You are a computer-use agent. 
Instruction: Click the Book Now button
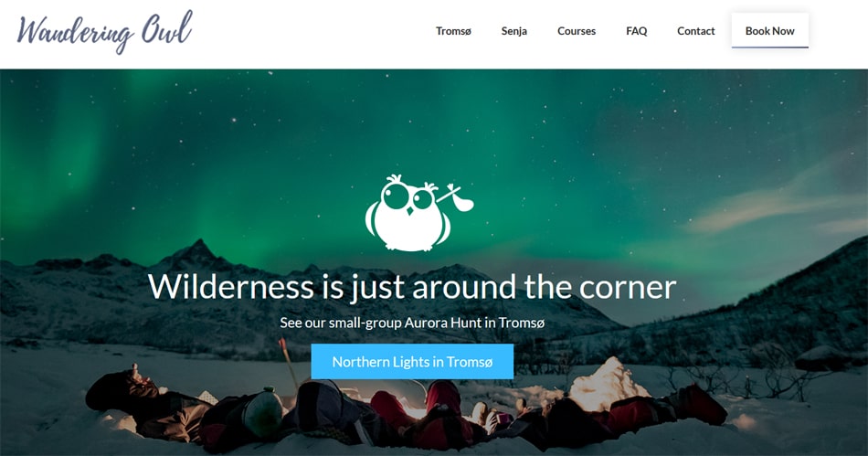(769, 31)
